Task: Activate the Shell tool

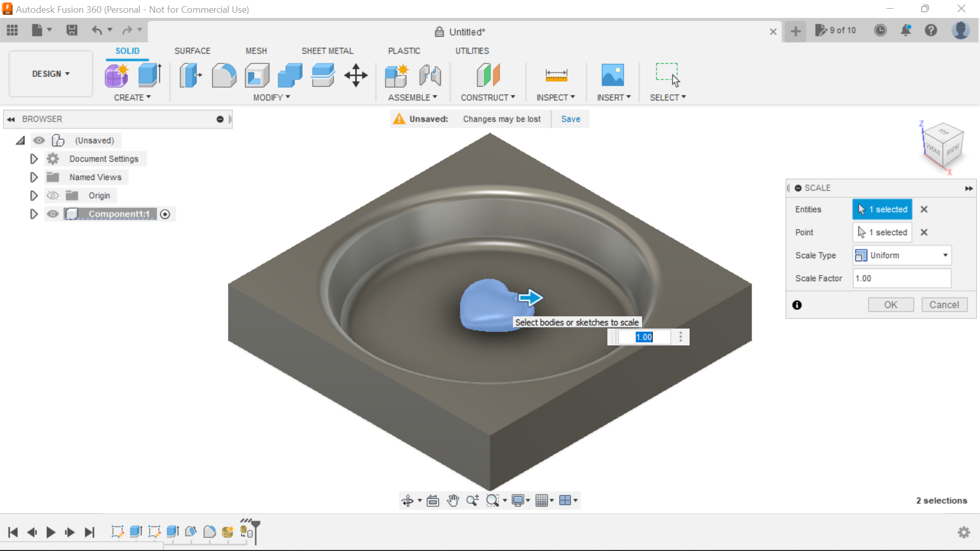Action: coord(257,75)
